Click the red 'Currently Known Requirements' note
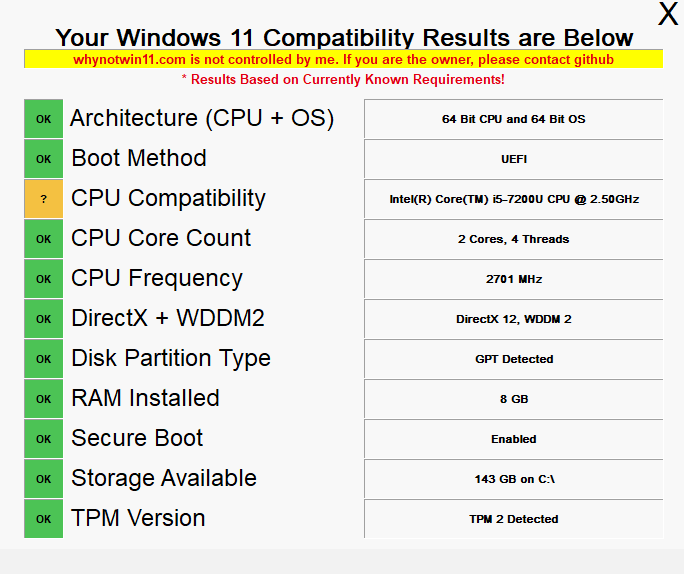The height and width of the screenshot is (574, 684). (x=343, y=79)
